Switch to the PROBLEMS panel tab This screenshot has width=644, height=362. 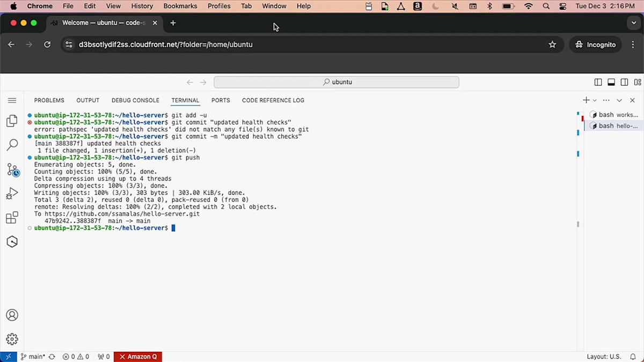pyautogui.click(x=49, y=100)
